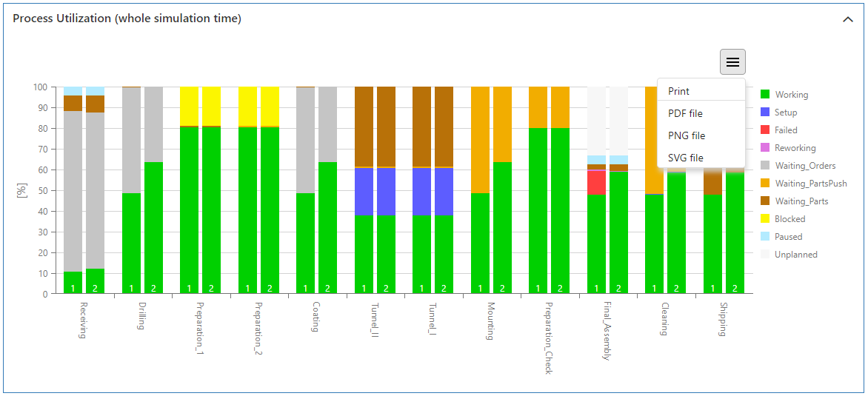
Task: Toggle Waiting_PartsPush legend entry
Action: coord(810,184)
